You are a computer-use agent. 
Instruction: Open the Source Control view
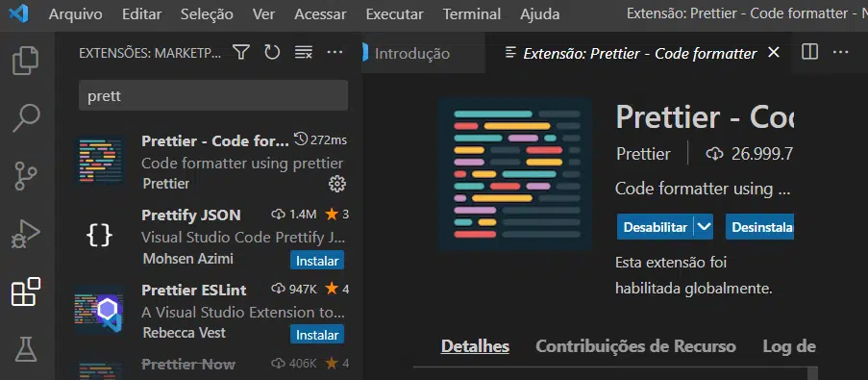(26, 176)
